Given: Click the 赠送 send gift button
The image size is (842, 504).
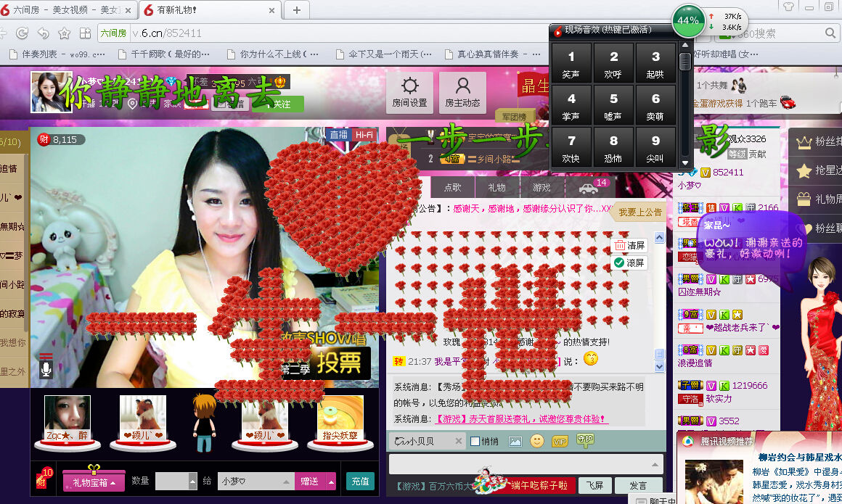Looking at the screenshot, I should (310, 482).
